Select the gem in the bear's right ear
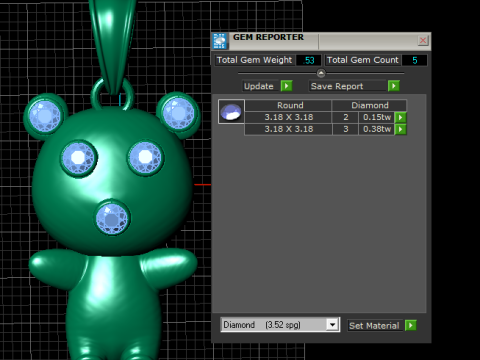The image size is (480, 360). [178, 113]
